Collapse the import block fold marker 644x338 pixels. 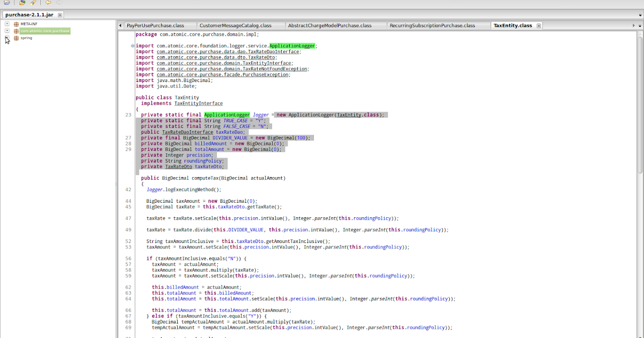click(132, 46)
